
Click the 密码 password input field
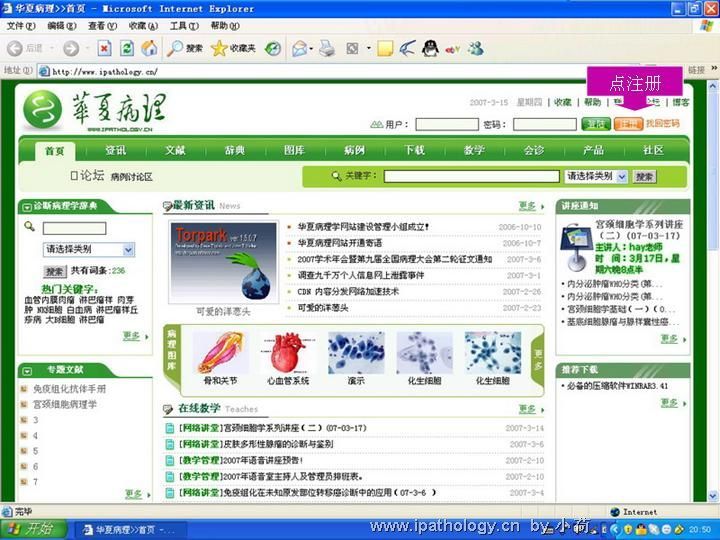(x=545, y=124)
